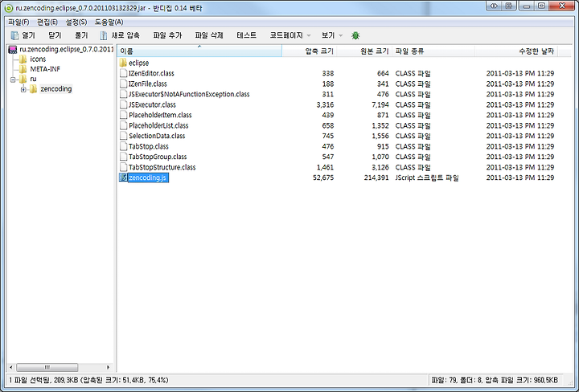The image size is (579, 392).
Task: Sort by Compressed Size (압축 크기) column header
Action: coord(310,51)
